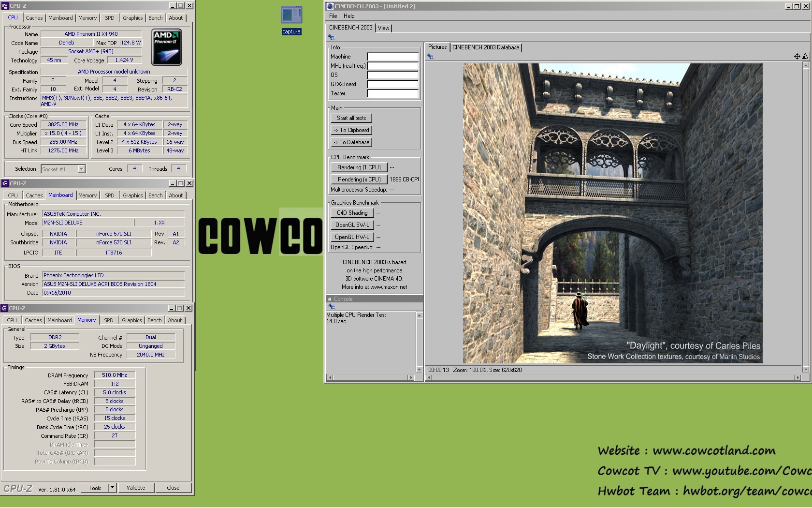Click the Console horizontal scrollbar right arrow
Screen dimensions: 812x508
[411, 377]
